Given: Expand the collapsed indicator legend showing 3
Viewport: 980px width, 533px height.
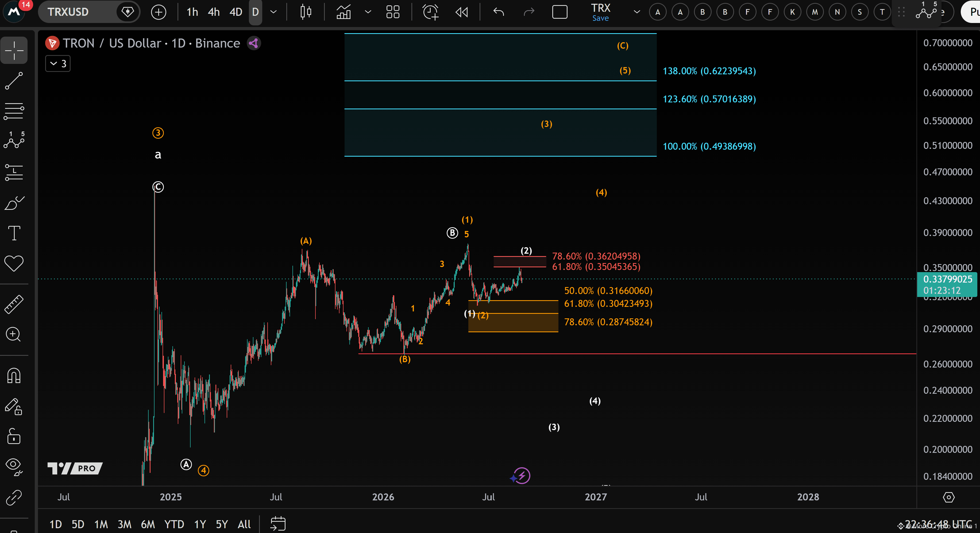Looking at the screenshot, I should (x=58, y=64).
